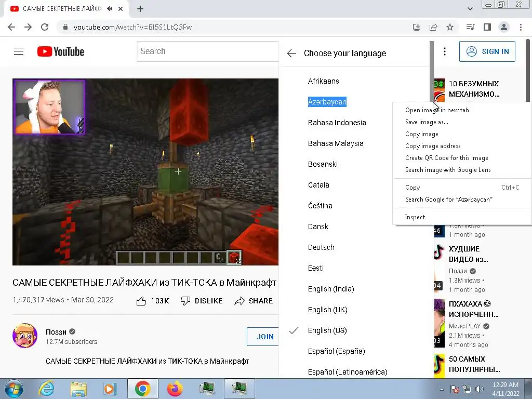Open File Explorer folder on taskbar
The width and height of the screenshot is (532, 399).
pyautogui.click(x=78, y=389)
